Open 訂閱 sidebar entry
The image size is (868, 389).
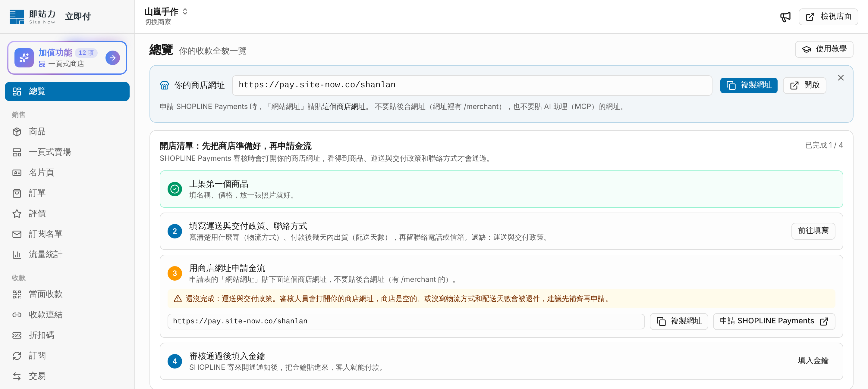click(x=67, y=356)
